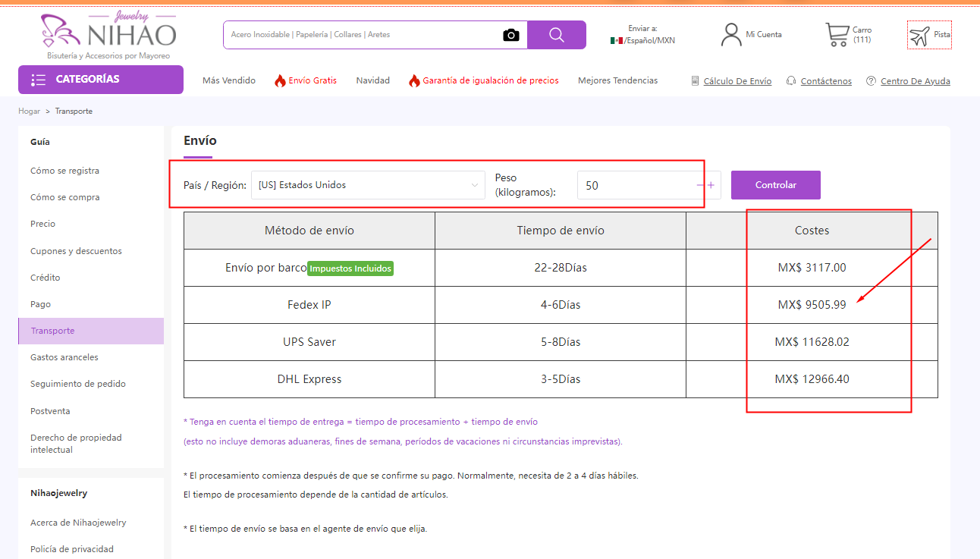This screenshot has width=980, height=559.
Task: Click the Fedex IP row
Action: (561, 305)
